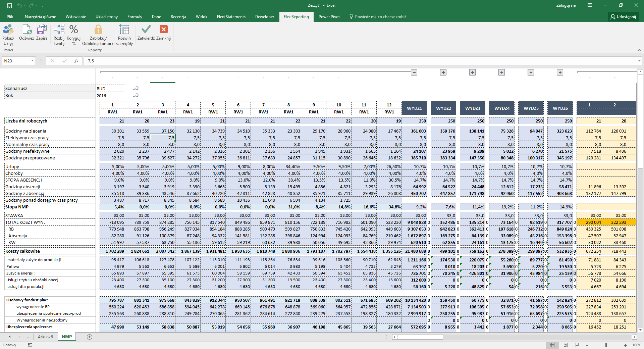The height and width of the screenshot is (349, 644).
Task: Expand the column group above WYDZ6
Action: point(560,72)
